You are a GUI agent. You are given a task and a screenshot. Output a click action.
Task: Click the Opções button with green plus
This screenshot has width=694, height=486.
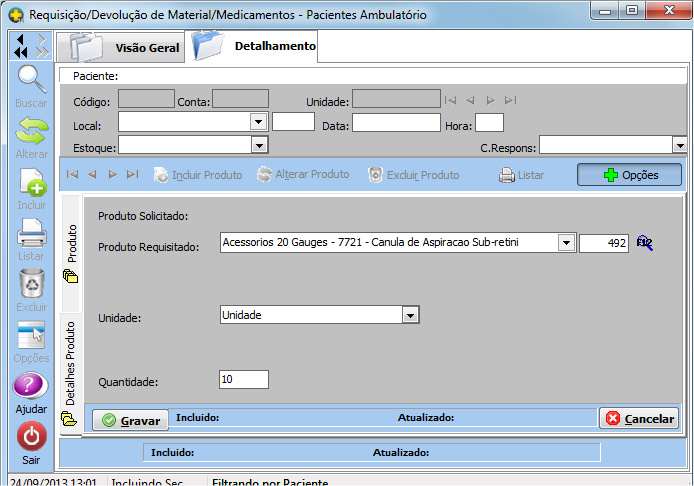(629, 175)
